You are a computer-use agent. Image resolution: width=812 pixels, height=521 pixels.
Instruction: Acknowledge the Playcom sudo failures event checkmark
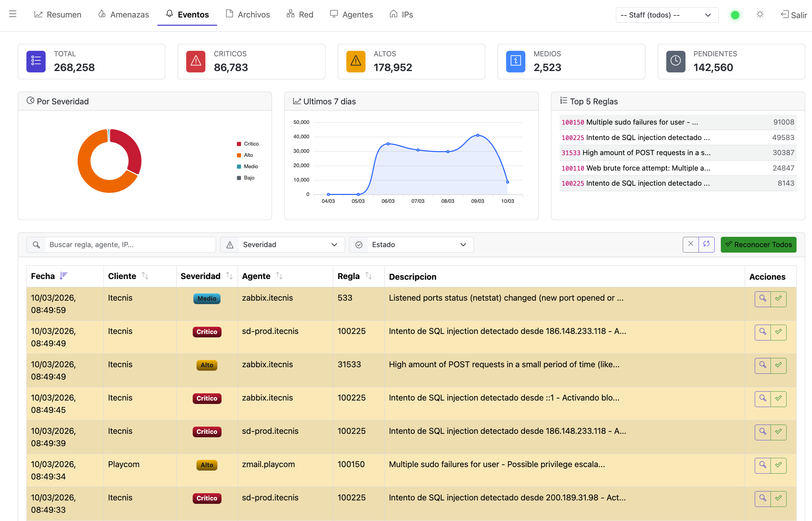tap(778, 465)
